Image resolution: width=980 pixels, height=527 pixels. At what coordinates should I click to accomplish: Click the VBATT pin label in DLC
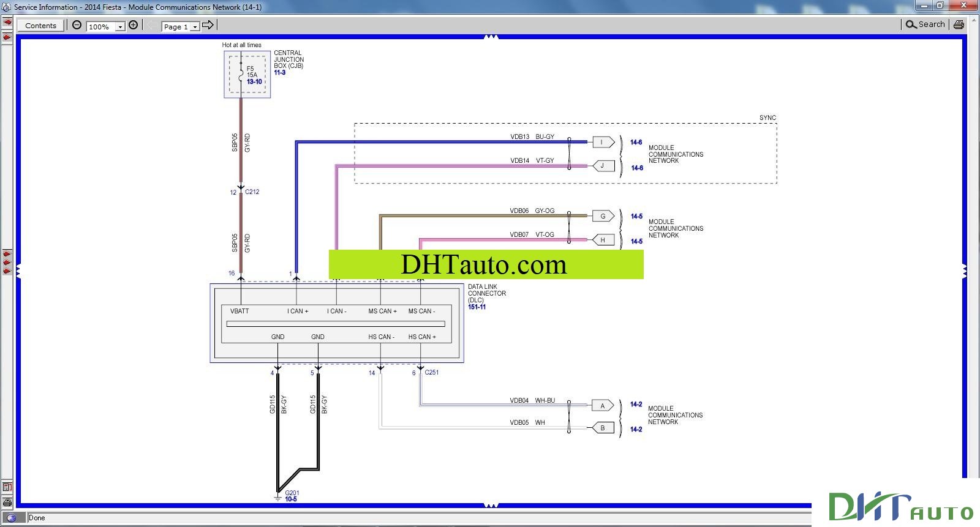(239, 311)
